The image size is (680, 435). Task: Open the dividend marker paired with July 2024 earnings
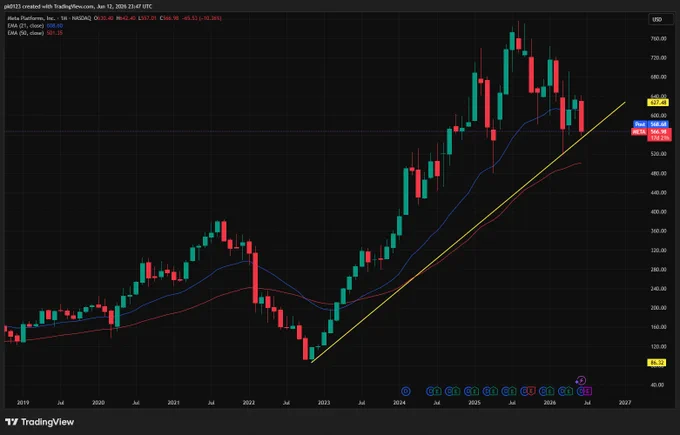tap(430, 391)
